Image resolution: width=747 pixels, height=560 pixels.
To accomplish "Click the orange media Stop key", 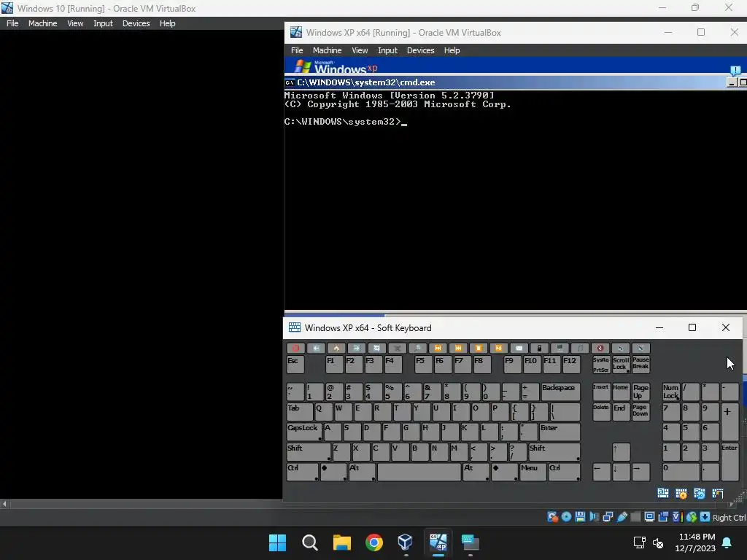I will [x=479, y=348].
